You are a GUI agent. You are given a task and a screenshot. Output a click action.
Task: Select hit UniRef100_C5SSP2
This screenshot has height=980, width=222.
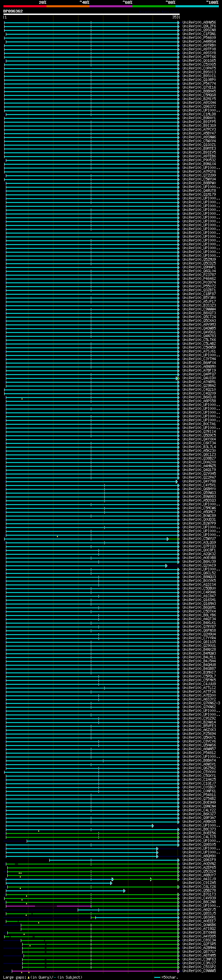[199, 967]
